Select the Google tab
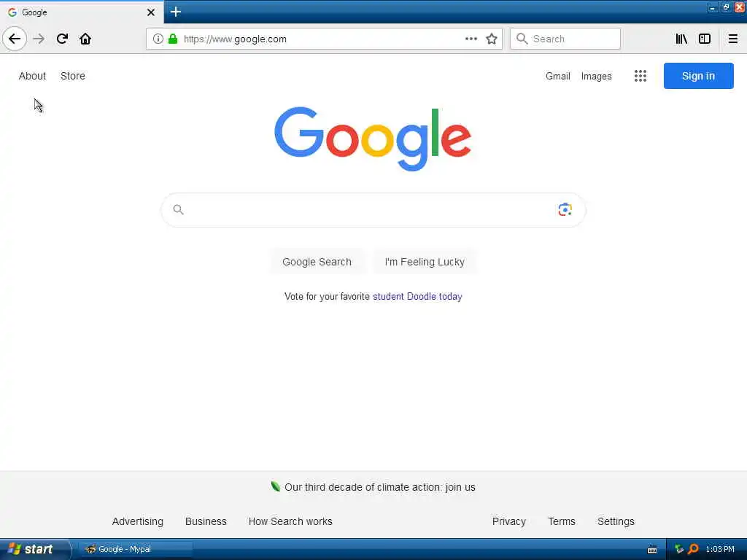This screenshot has height=560, width=747. coord(81,12)
